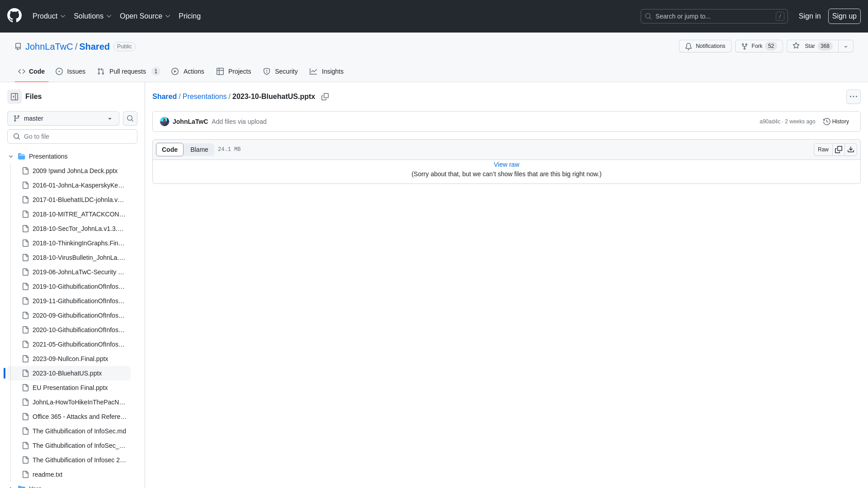Focus the Go to file input
The height and width of the screenshot is (488, 868).
(72, 136)
